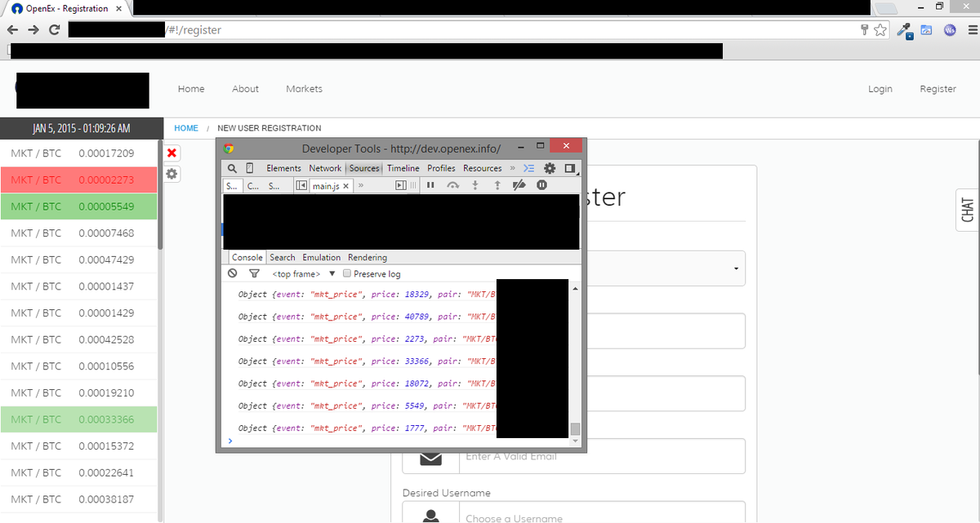This screenshot has width=980, height=523.
Task: Select the red MKT / BTC 0.00002273 row
Action: coord(78,180)
